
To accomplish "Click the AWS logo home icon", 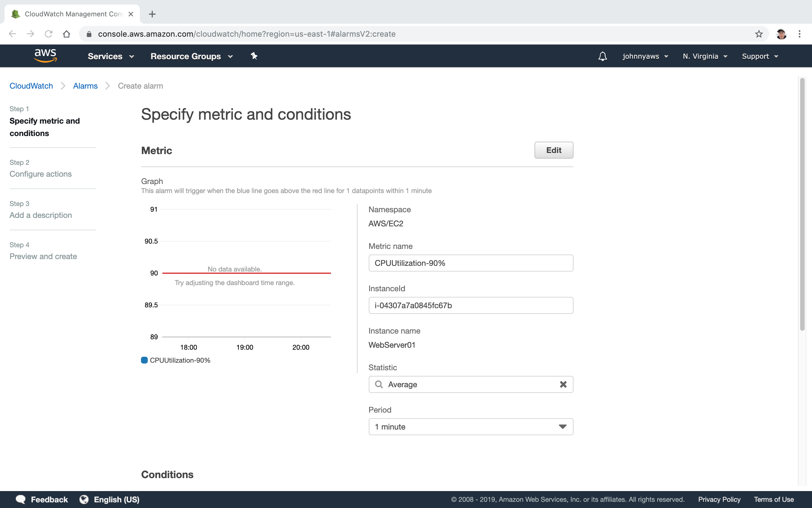I will tap(45, 55).
